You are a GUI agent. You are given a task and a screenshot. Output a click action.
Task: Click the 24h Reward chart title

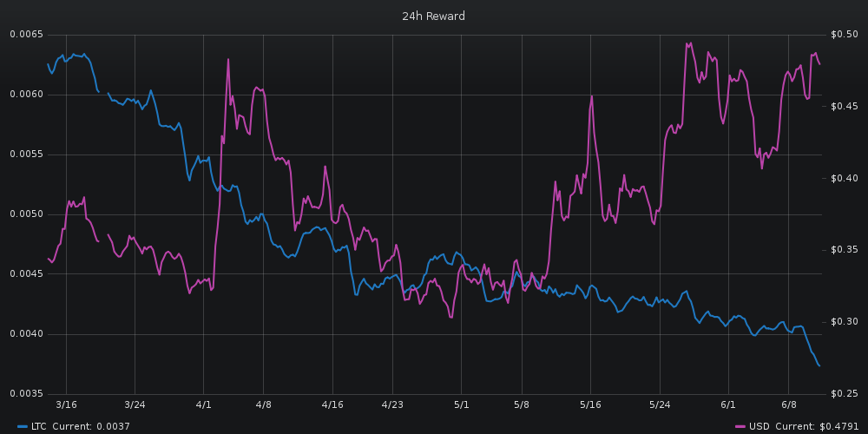click(x=433, y=16)
